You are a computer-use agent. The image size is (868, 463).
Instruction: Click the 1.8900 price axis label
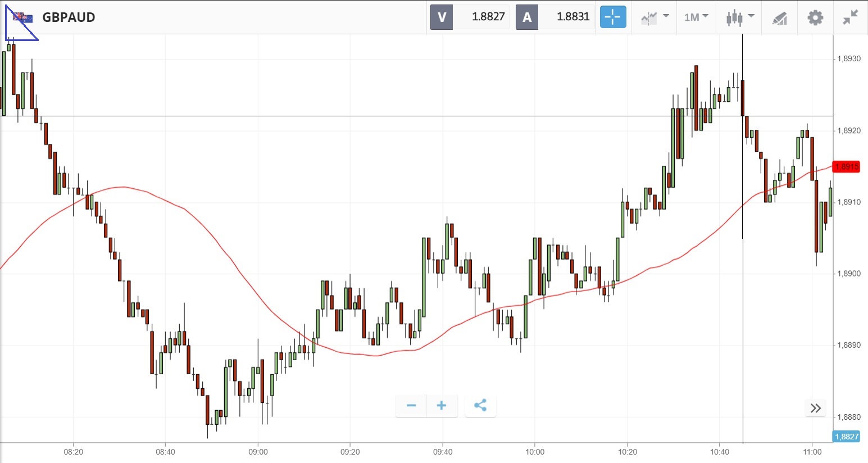pyautogui.click(x=849, y=274)
